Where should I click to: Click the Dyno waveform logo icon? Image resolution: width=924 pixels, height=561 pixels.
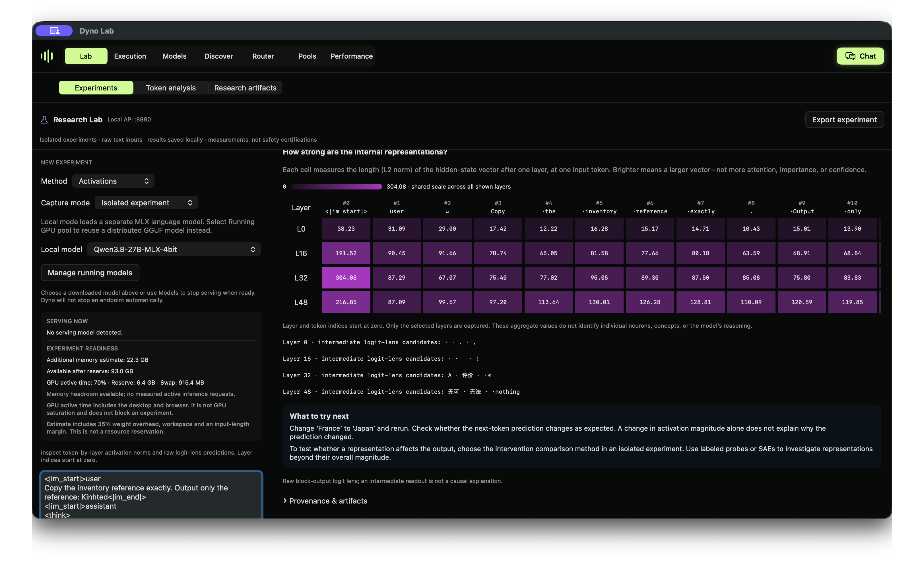click(47, 56)
